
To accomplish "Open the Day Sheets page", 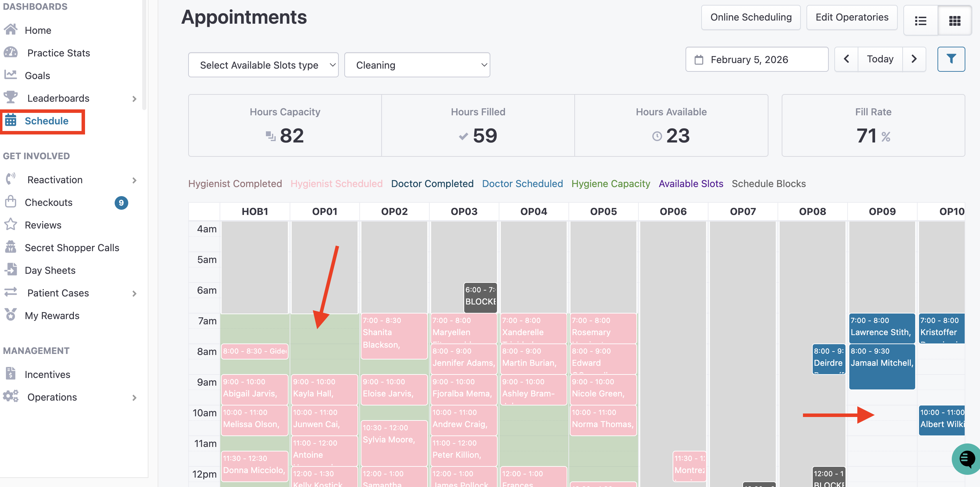I will point(50,270).
